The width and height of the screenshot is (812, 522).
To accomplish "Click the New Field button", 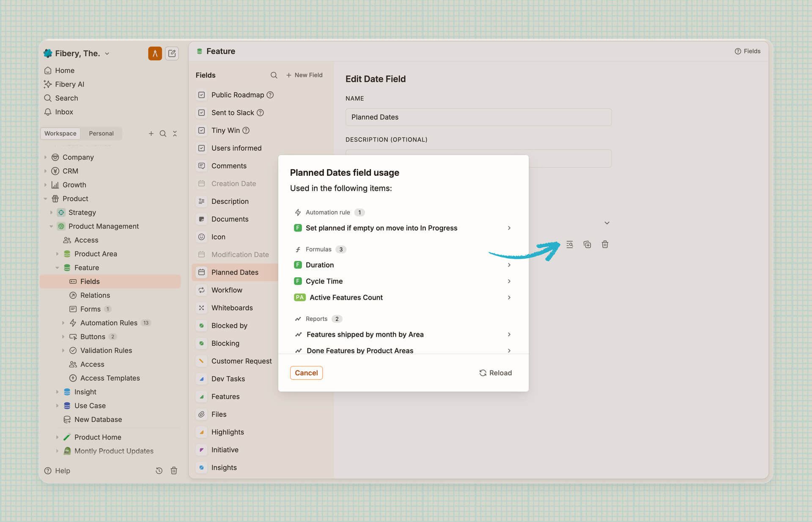I will coord(304,75).
